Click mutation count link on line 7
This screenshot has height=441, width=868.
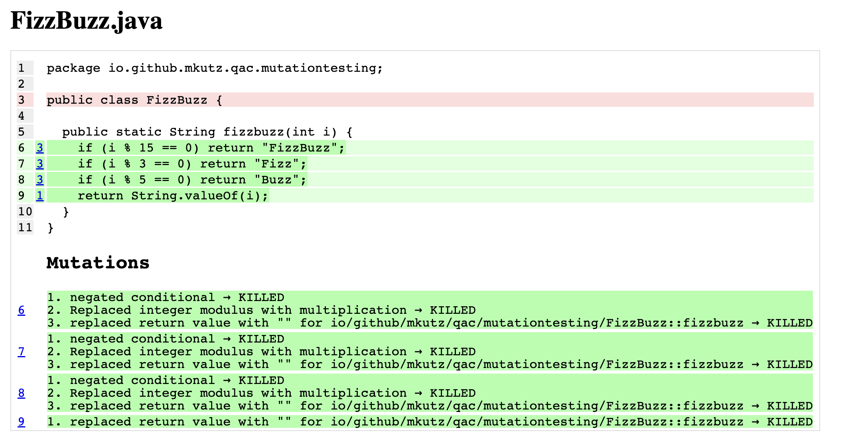click(x=40, y=164)
